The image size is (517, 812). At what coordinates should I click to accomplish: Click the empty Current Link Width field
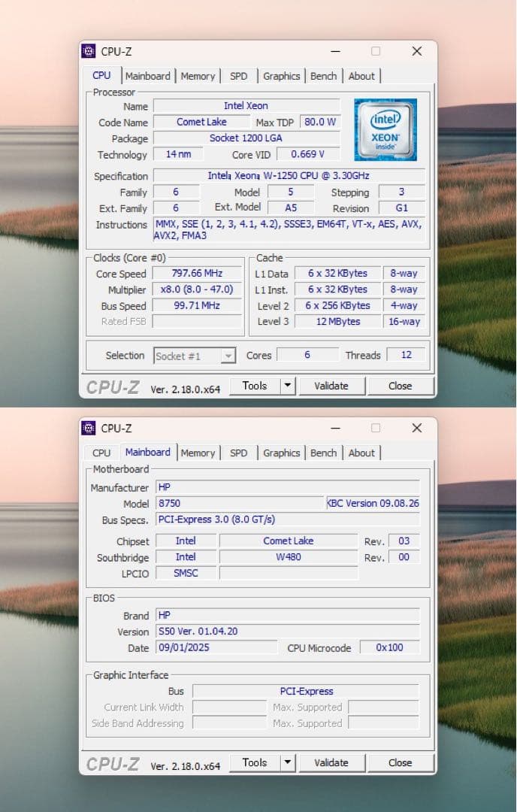pos(230,707)
